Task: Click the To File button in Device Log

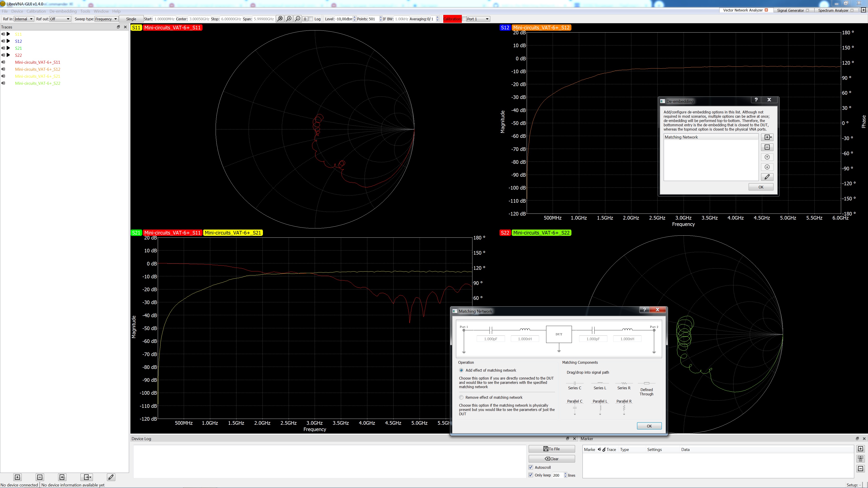Action: [x=552, y=449]
